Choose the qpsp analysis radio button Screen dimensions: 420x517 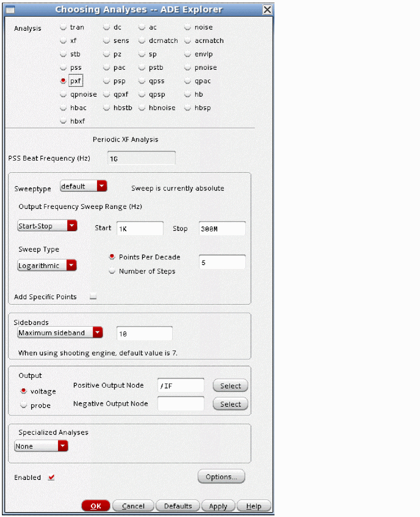pos(142,94)
